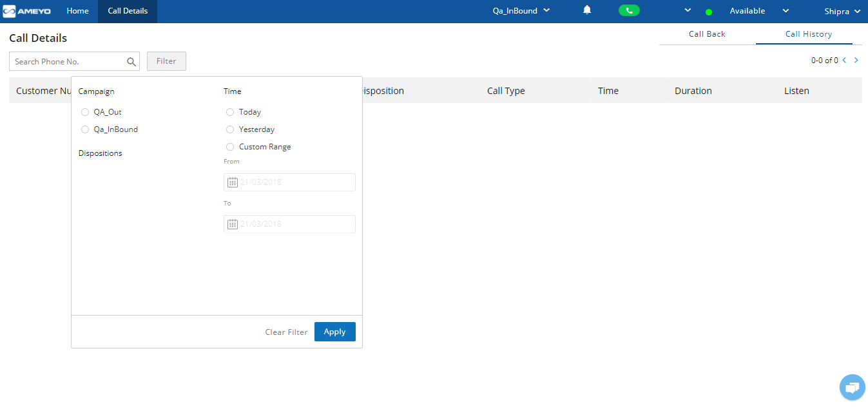Select the Yesterday time filter
This screenshot has height=409, width=868.
coord(229,129)
